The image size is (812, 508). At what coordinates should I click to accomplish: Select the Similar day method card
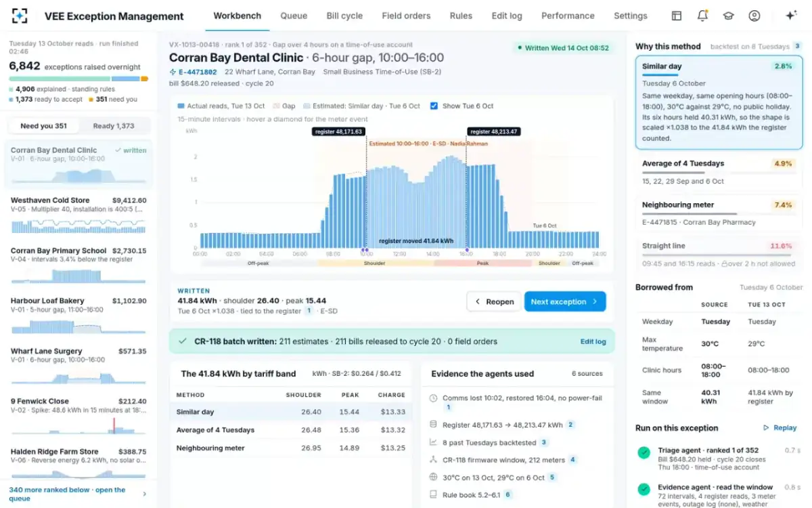click(719, 102)
